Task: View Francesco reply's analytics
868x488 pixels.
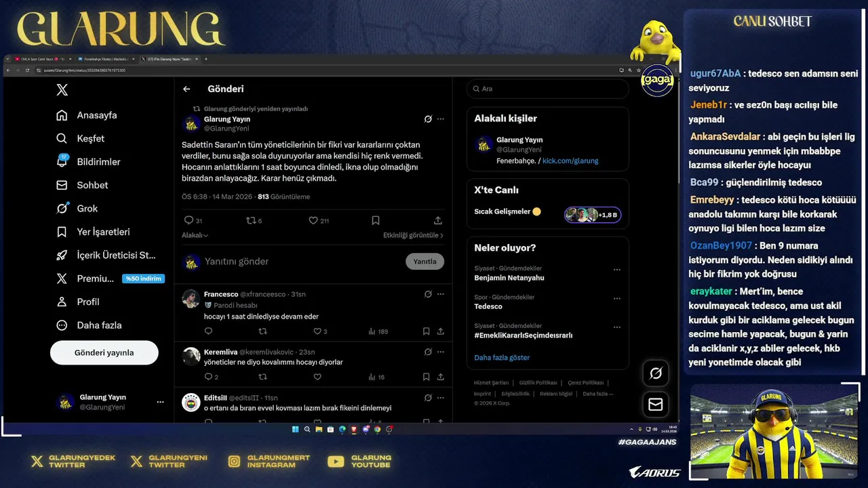Action: tap(378, 331)
